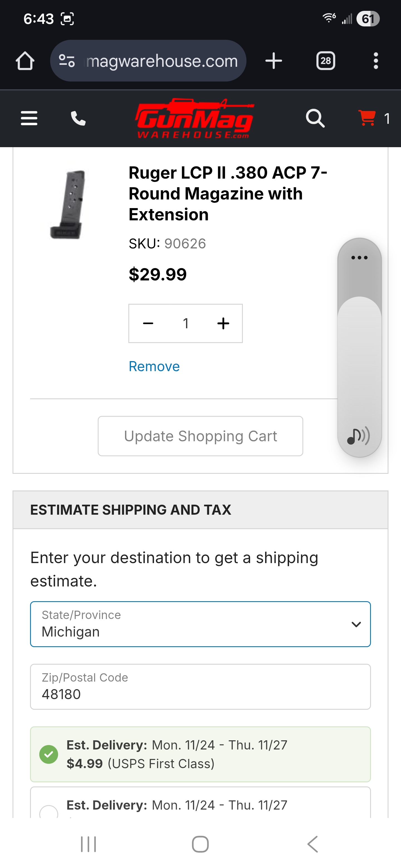Expand the floating volume panel options
Image resolution: width=401 pixels, height=868 pixels.
[x=359, y=258]
